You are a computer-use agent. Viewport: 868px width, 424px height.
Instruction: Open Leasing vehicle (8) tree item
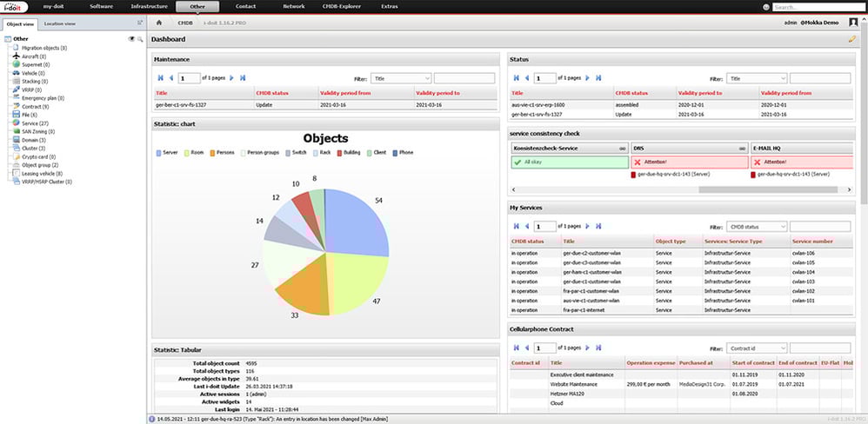[42, 173]
